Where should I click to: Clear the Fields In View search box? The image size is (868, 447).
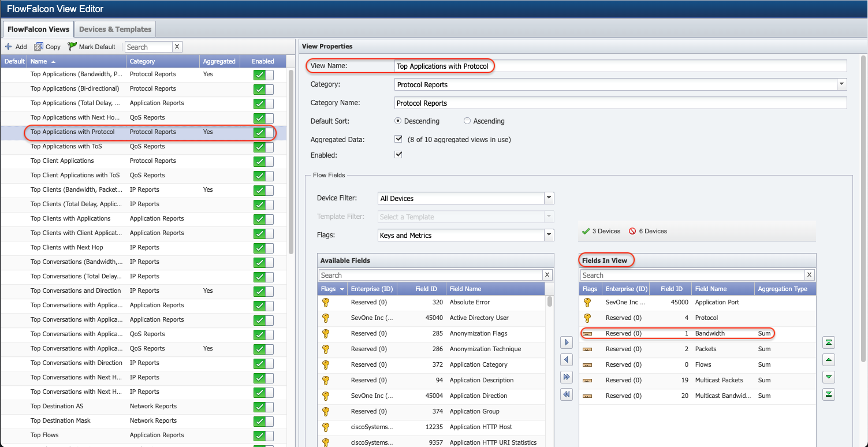[x=810, y=275]
